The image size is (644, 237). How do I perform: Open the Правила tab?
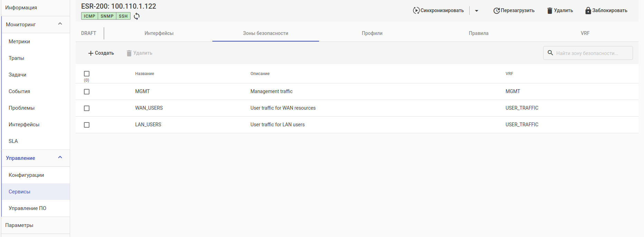click(478, 33)
